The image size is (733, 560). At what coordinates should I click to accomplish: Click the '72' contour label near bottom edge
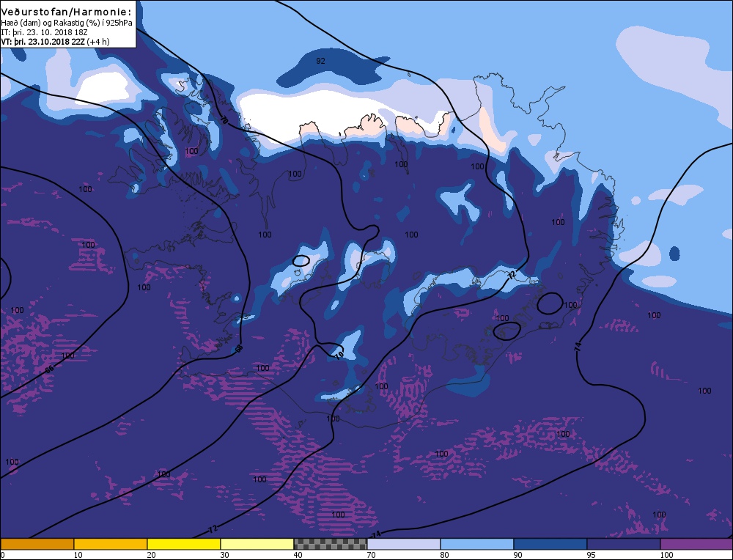coord(213,529)
